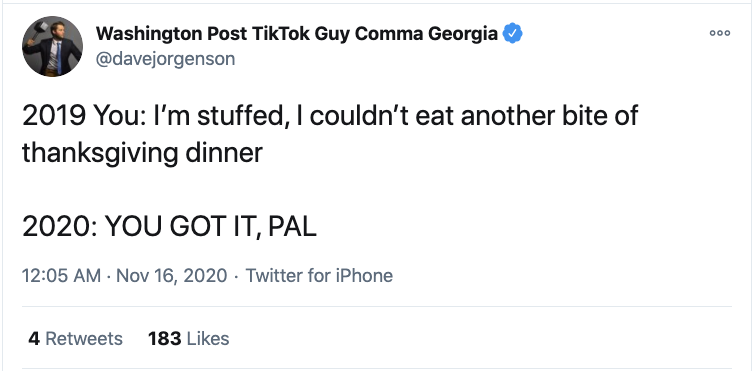Click the hammer raised in the avatar
Screen dimensions: 754x371
click(x=37, y=28)
